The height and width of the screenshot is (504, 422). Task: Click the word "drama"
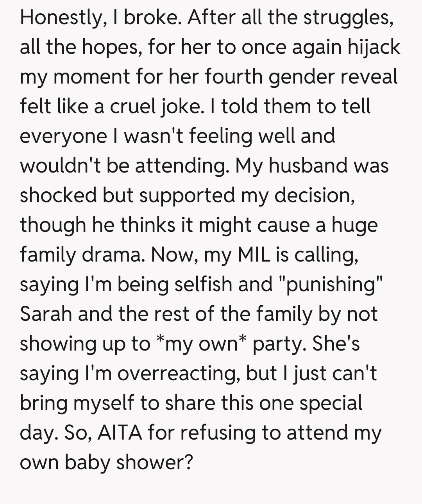(x=113, y=255)
